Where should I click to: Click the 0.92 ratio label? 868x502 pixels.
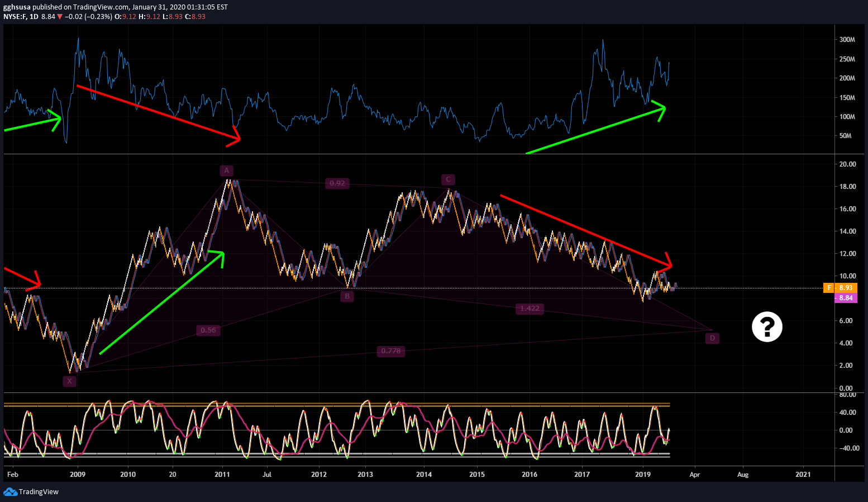pos(337,183)
